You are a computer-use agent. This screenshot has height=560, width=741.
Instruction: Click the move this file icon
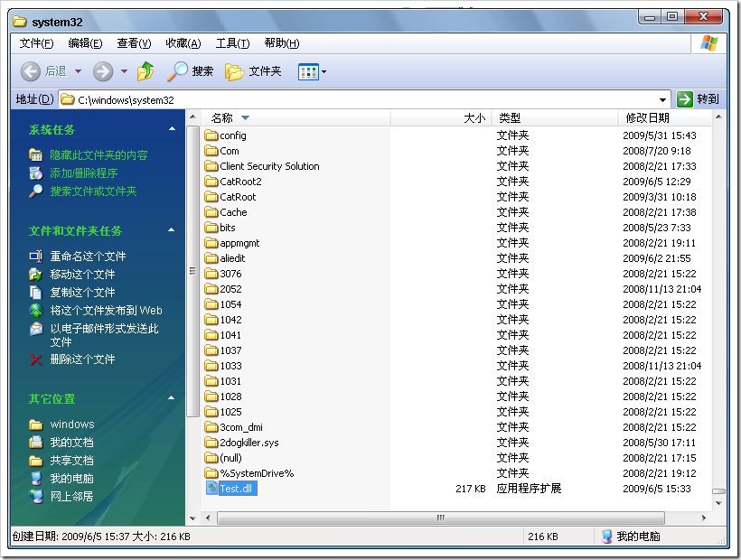36,275
